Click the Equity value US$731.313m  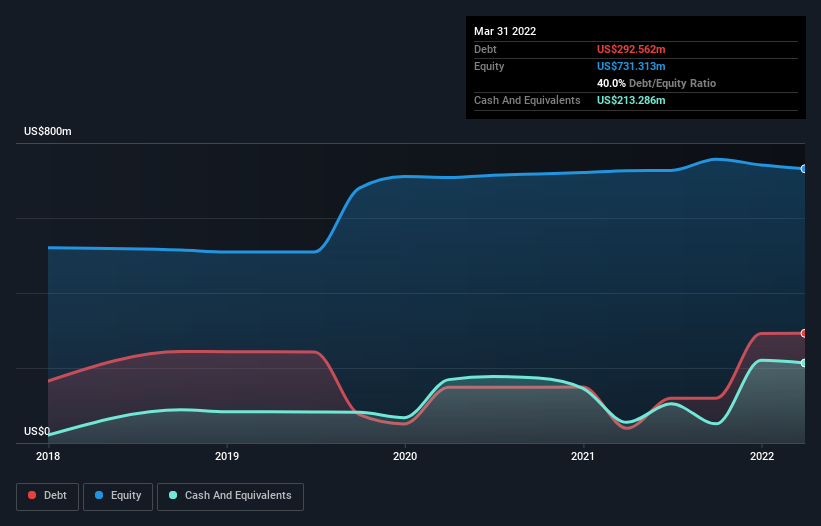pos(631,66)
